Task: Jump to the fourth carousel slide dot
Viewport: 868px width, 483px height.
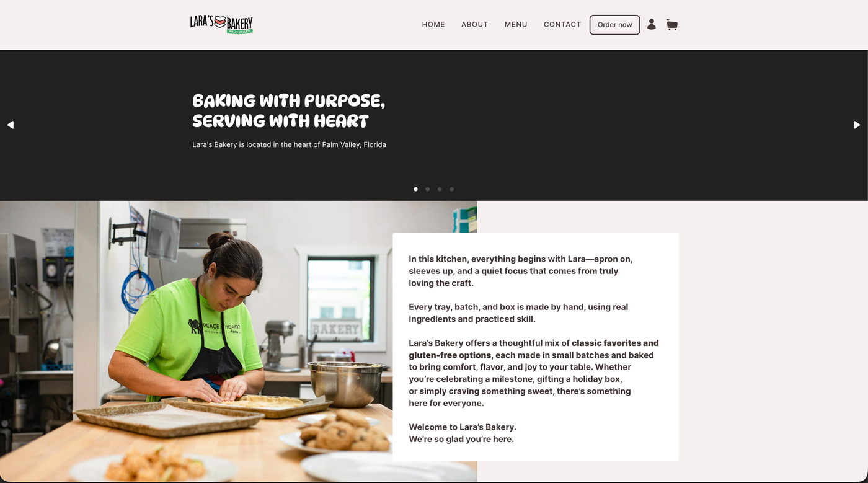Action: 452,189
